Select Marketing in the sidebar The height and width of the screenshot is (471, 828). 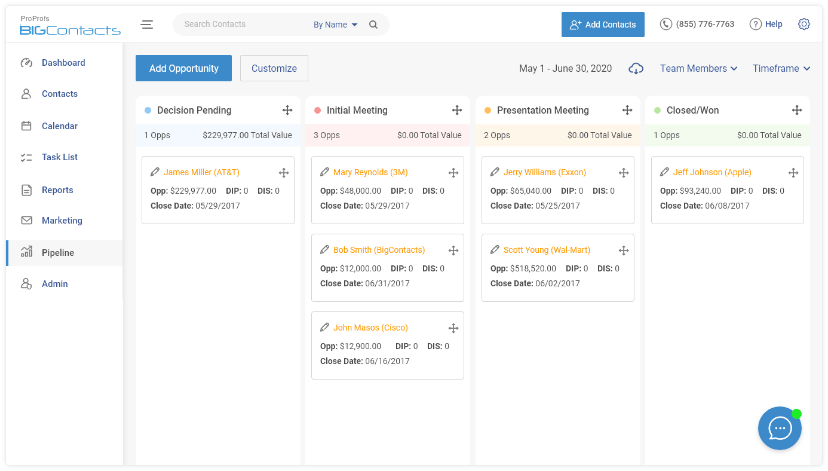(62, 221)
